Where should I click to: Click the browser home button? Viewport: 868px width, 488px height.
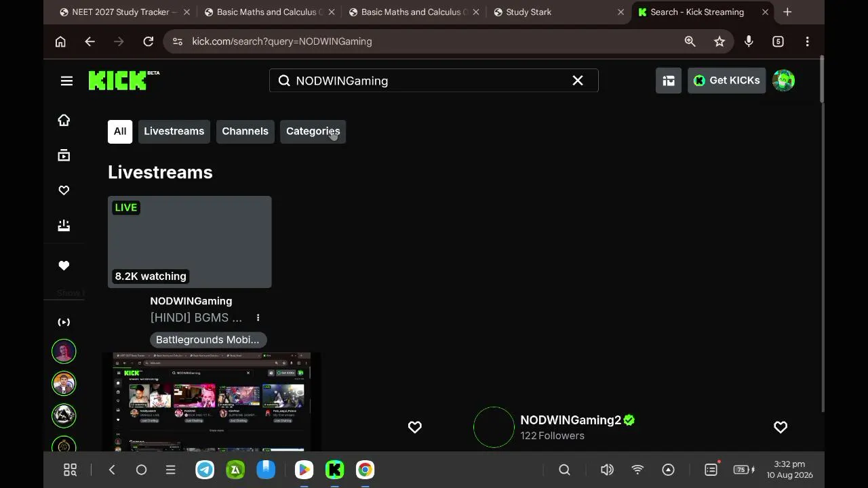coord(60,41)
